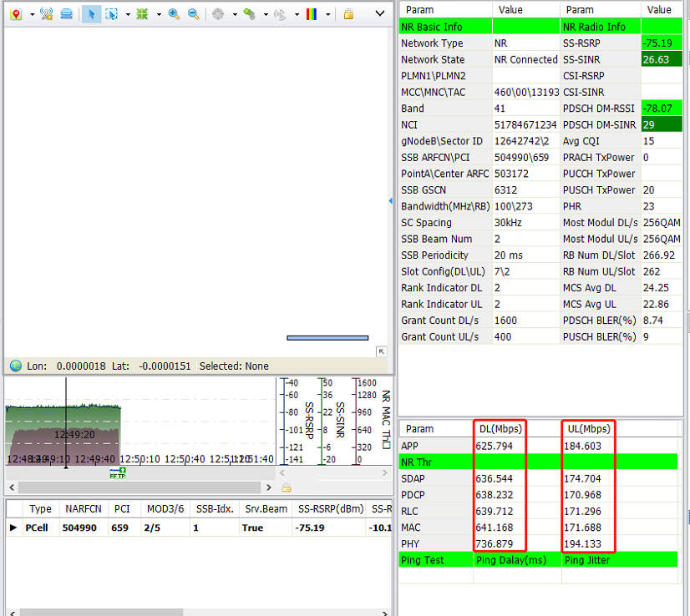This screenshot has width=690, height=616.
Task: Click the SS-SINR value 26.63
Action: [662, 59]
